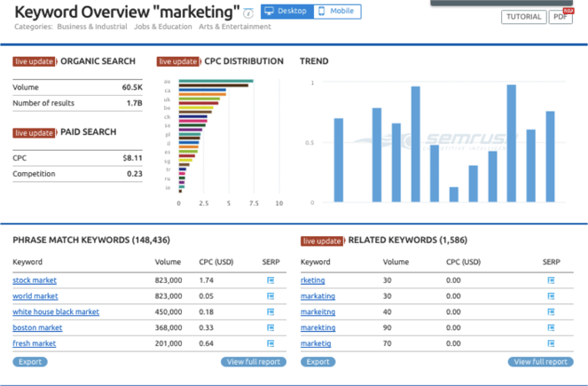This screenshot has height=386, width=588.
Task: Switch to Mobile device view
Action: [335, 12]
